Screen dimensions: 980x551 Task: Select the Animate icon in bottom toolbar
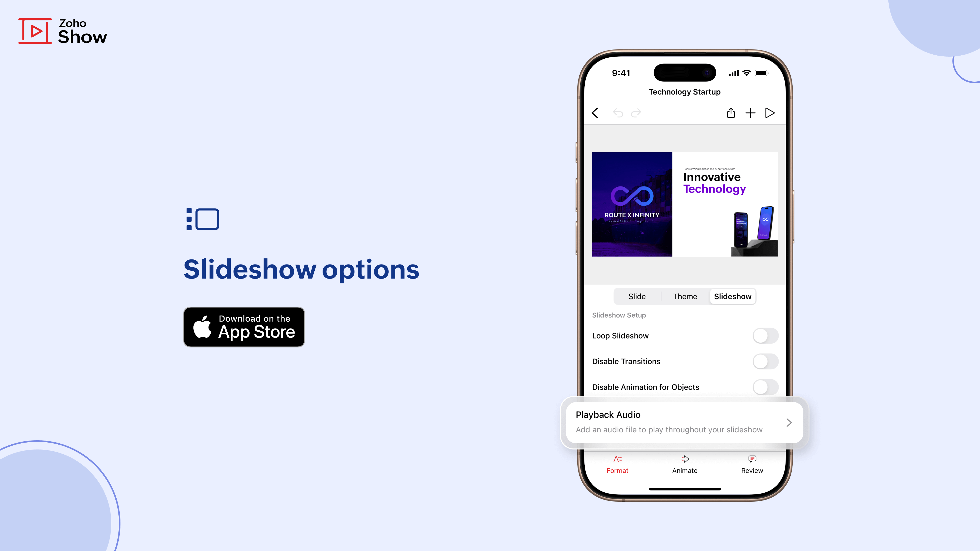684,459
